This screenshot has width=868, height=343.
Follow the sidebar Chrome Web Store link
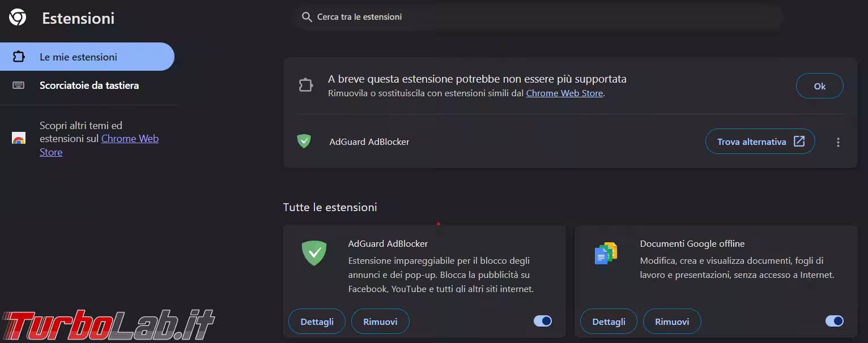(129, 139)
